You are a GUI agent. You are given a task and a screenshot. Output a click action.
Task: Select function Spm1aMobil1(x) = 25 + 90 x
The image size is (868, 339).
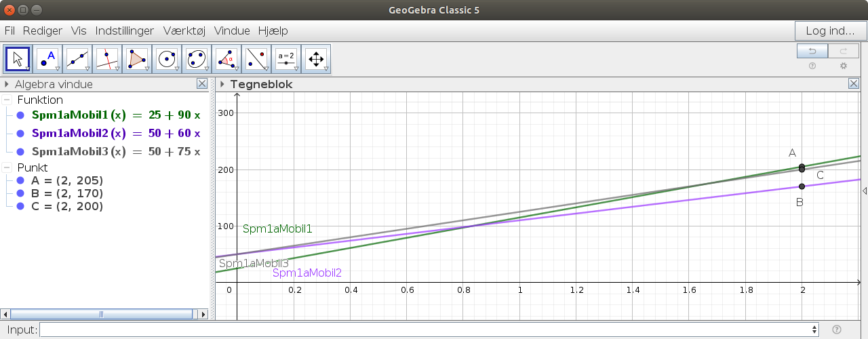(116, 115)
